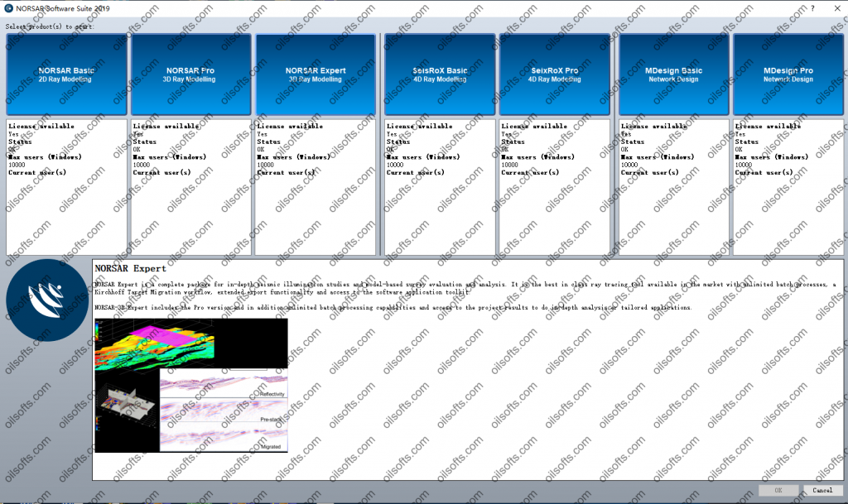Click the 'Migrated' label in preview image
Image resolution: width=848 pixels, height=504 pixels.
click(271, 447)
